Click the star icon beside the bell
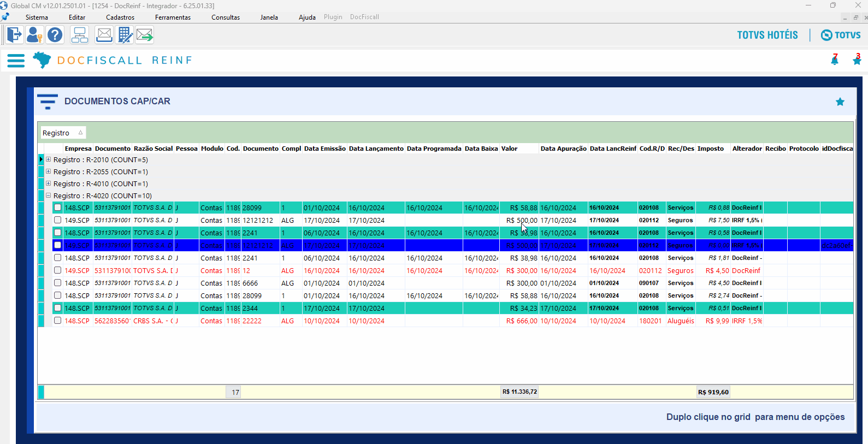This screenshot has width=868, height=444. click(x=857, y=60)
